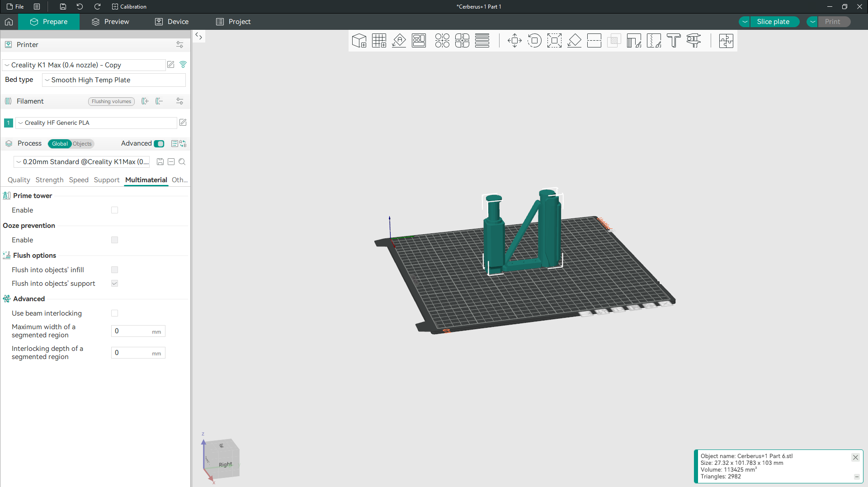This screenshot has width=868, height=487.
Task: Click the Assembly view puzzle icon
Action: tap(726, 41)
